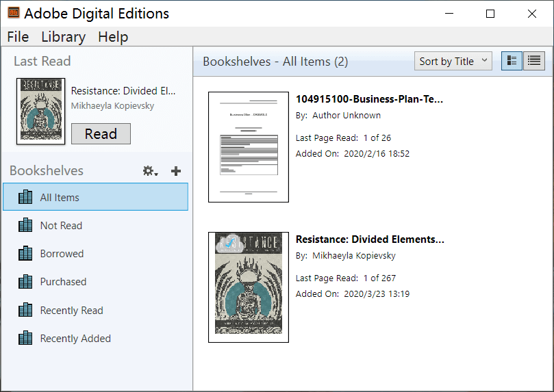Click Mikhaeyla Kopievsky under Last Read

click(112, 105)
